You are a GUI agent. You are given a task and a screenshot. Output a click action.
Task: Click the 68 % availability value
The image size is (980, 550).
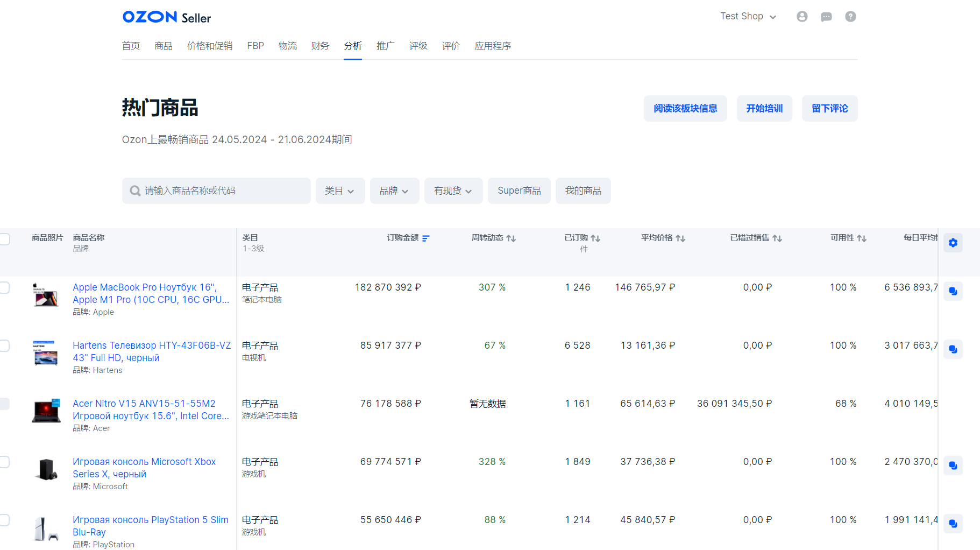(846, 404)
